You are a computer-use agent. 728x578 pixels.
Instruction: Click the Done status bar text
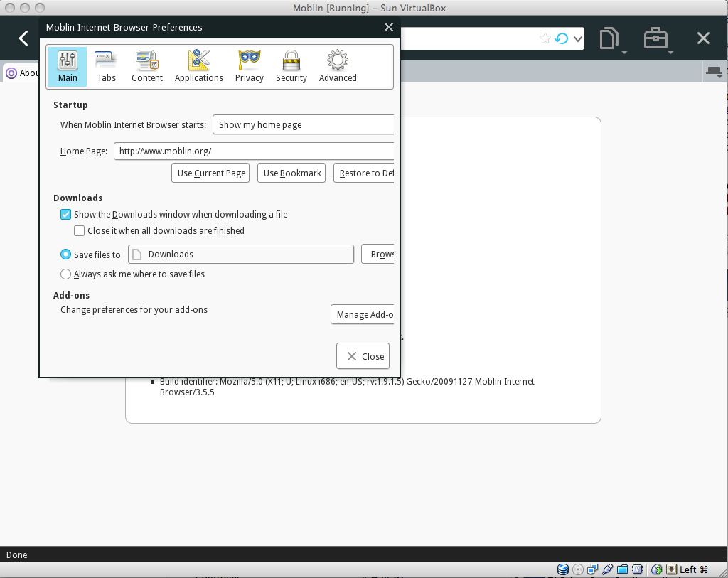pyautogui.click(x=17, y=555)
